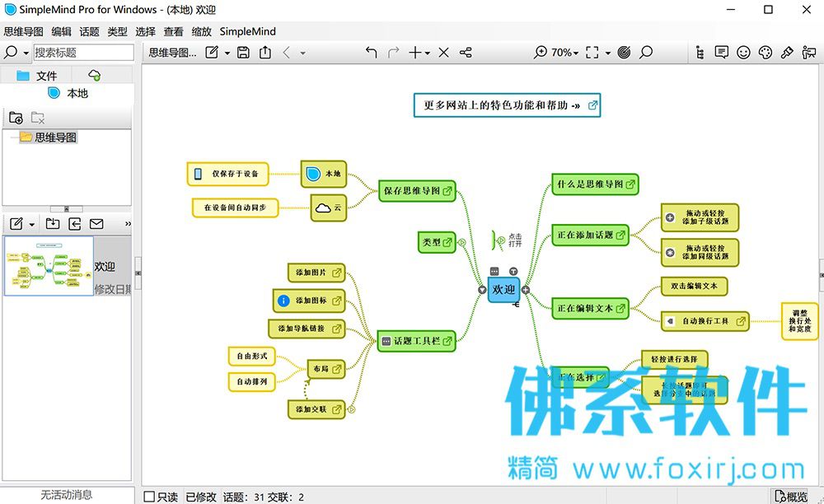Open the 话题 menu
The width and height of the screenshot is (824, 504).
click(x=89, y=31)
